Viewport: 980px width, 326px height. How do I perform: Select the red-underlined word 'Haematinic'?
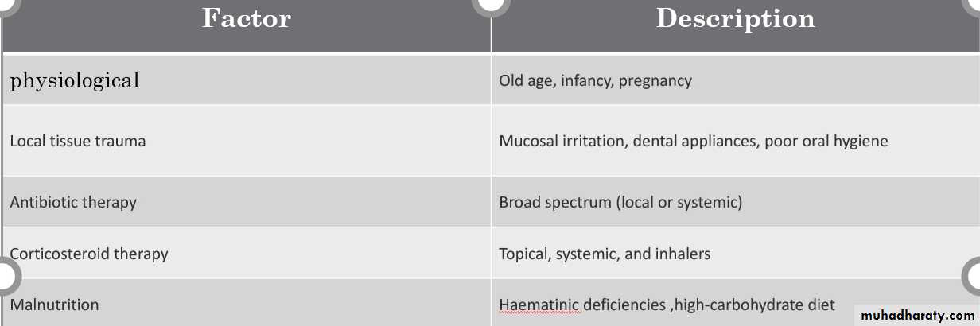click(539, 305)
